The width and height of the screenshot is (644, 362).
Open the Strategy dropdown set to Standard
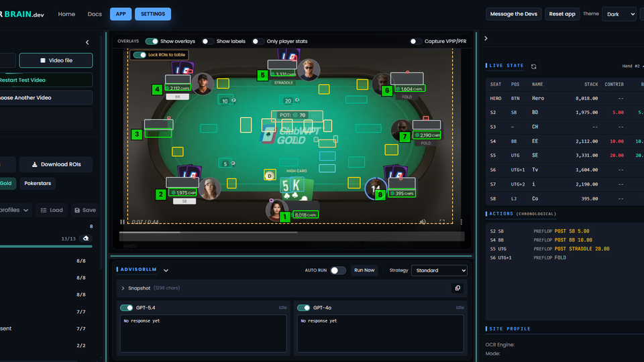coord(439,270)
